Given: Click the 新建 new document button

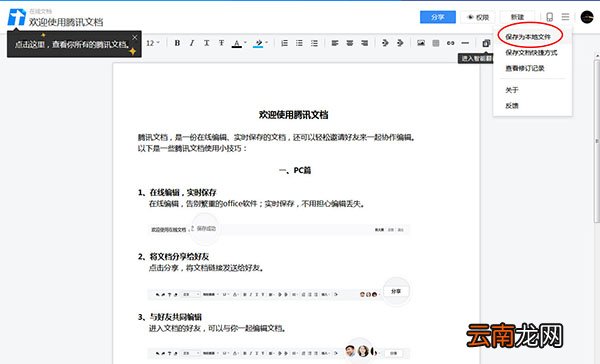Looking at the screenshot, I should point(517,17).
